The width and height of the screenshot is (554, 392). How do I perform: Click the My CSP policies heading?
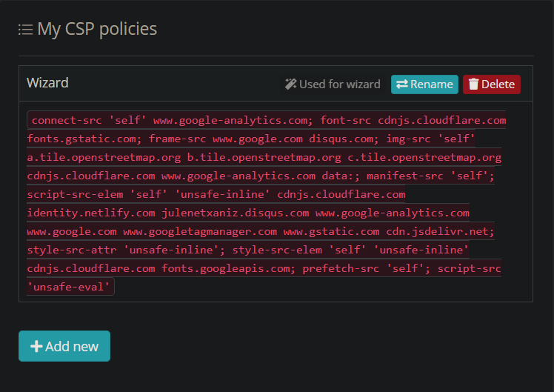pyautogui.click(x=96, y=29)
